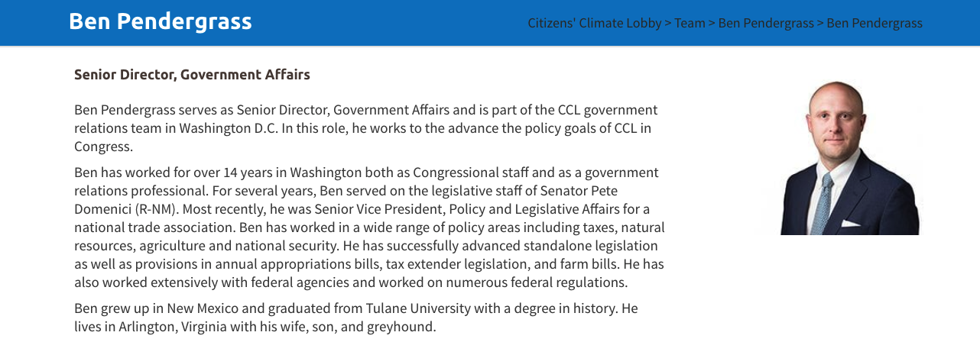Open the Team breadcrumb link

point(690,23)
